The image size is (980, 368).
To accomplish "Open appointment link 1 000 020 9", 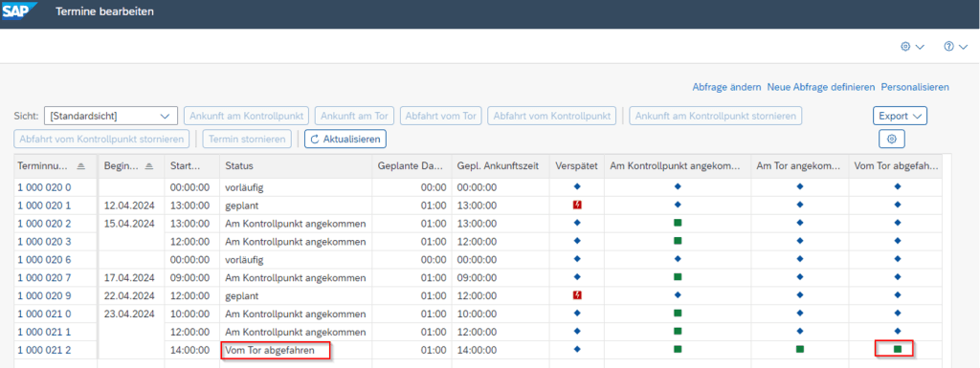I will (x=44, y=295).
